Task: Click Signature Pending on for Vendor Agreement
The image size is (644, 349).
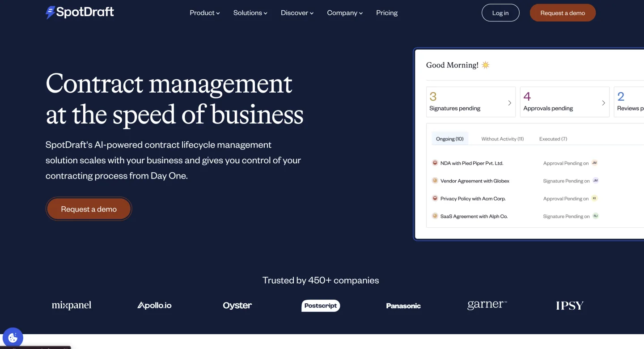Action: 566,181
